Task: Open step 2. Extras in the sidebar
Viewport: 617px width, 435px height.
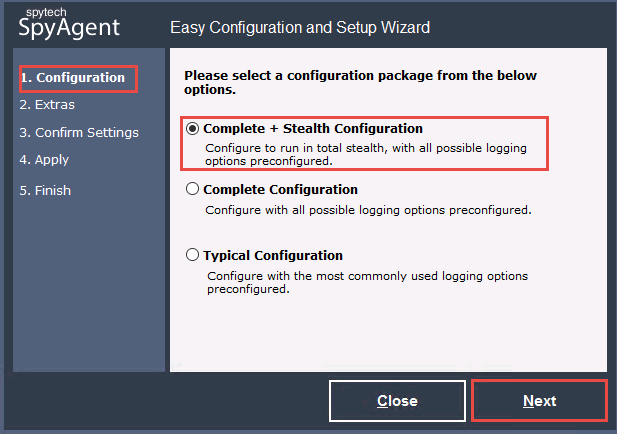Action: coord(47,105)
